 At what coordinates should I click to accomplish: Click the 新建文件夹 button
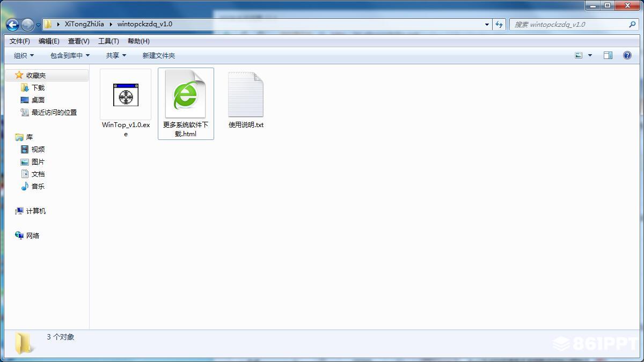click(158, 55)
